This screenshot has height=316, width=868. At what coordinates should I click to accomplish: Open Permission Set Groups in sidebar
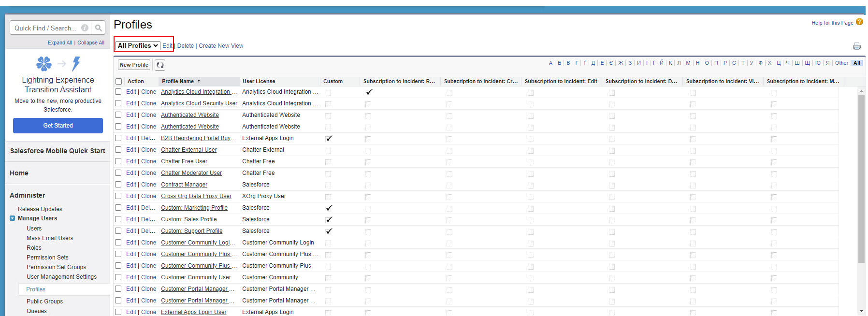point(56,267)
